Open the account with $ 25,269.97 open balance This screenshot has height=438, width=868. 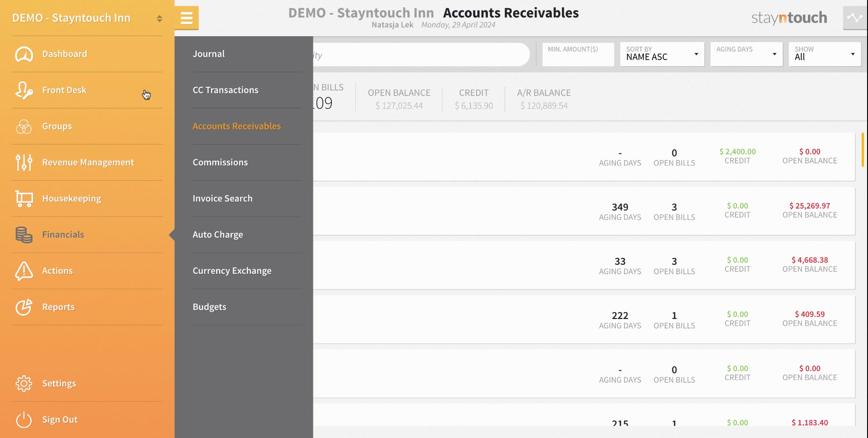(x=584, y=211)
